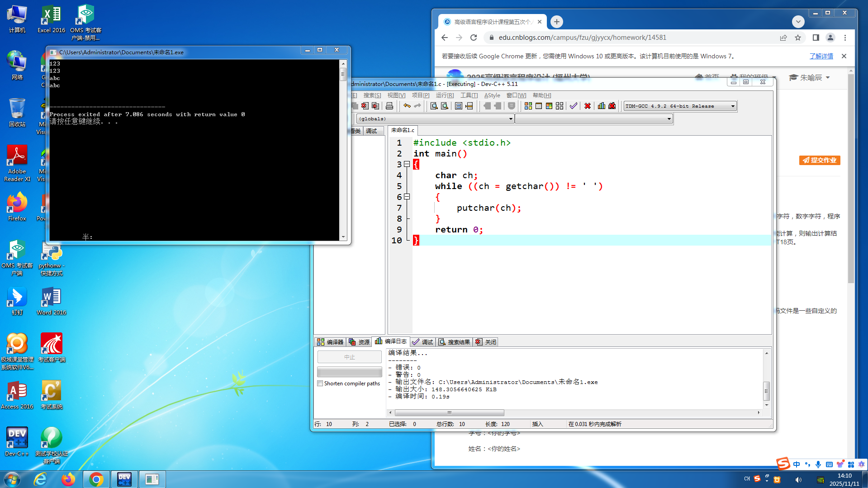Click the Print icon in Dev-C++ toolbar

click(x=389, y=106)
